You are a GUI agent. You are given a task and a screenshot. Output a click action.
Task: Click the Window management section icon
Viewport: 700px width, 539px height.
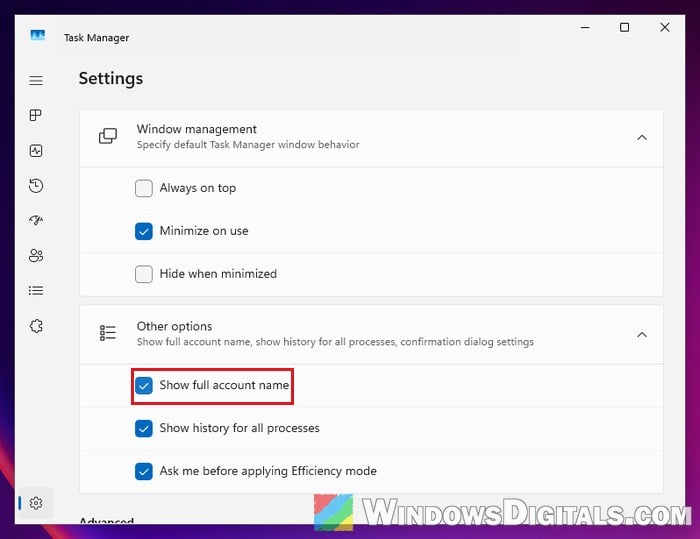(x=108, y=136)
